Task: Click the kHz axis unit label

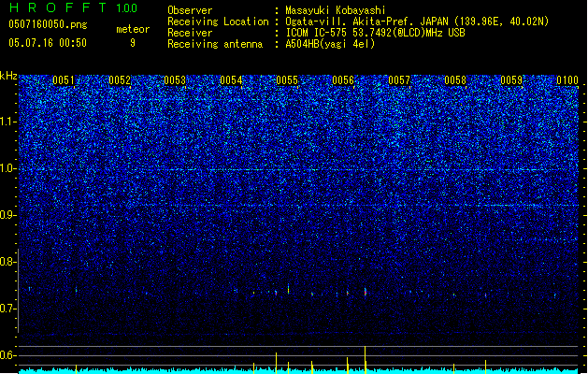Action: 8,76
